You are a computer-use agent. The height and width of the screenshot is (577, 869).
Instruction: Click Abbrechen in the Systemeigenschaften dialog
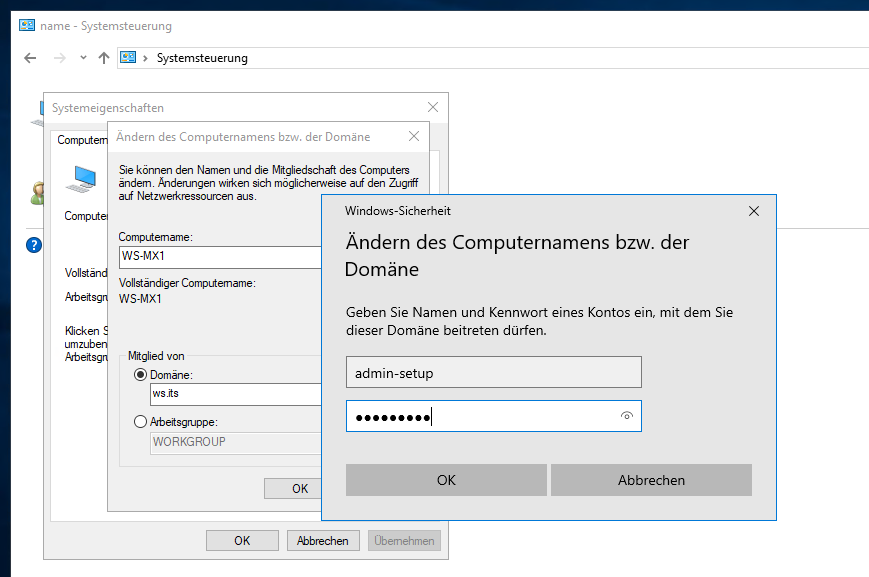pyautogui.click(x=323, y=540)
